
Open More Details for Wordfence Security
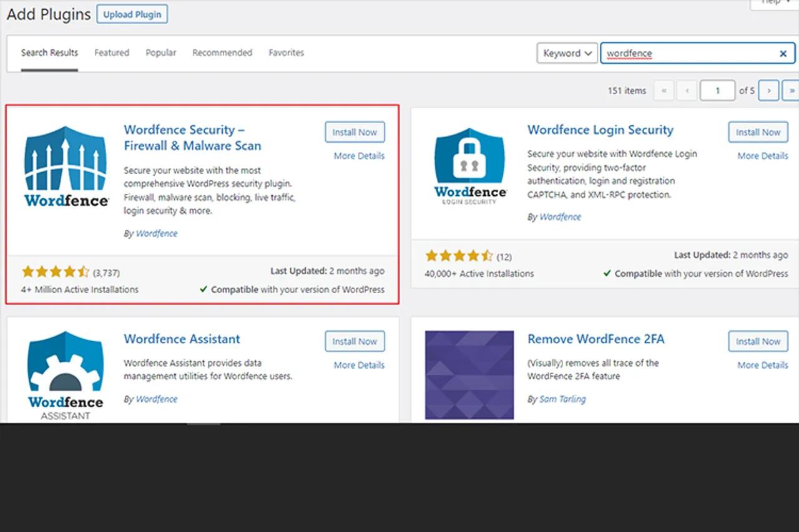coord(359,156)
